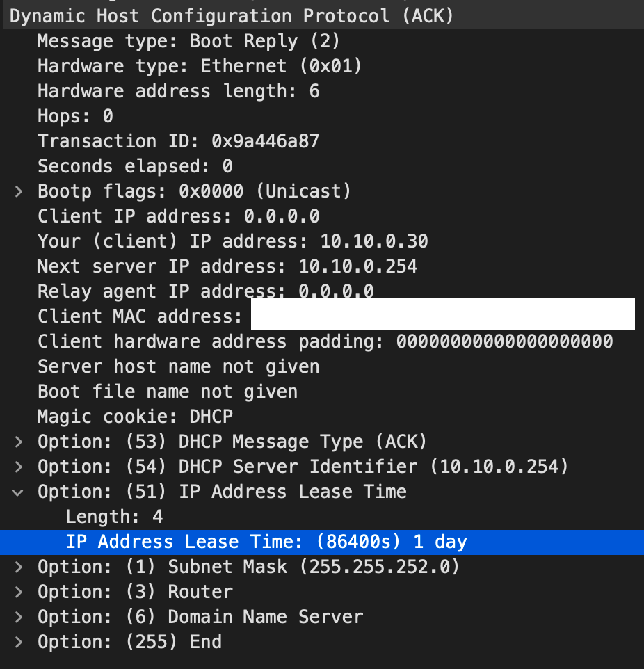This screenshot has height=669, width=644.
Task: Expand the Bootp flags field
Action: pyautogui.click(x=18, y=191)
